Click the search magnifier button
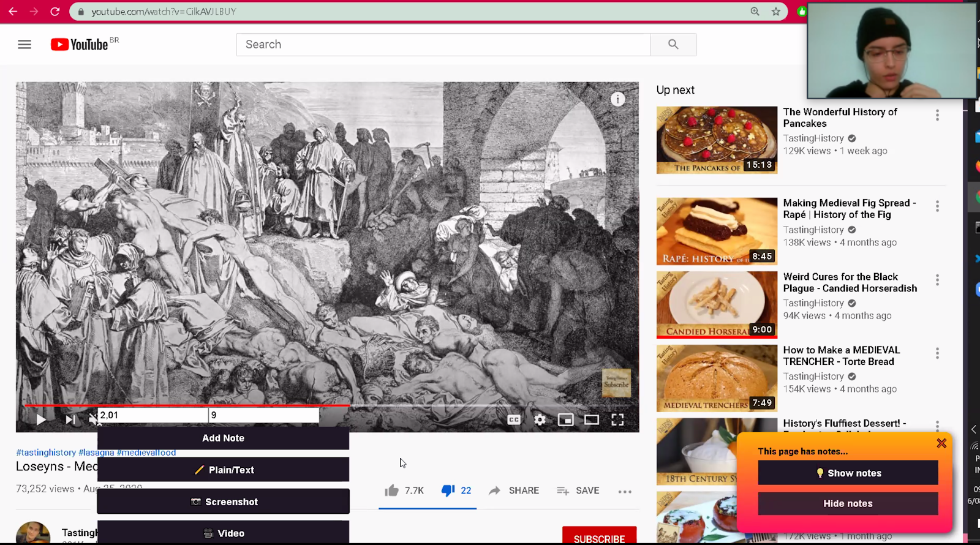 pyautogui.click(x=673, y=44)
